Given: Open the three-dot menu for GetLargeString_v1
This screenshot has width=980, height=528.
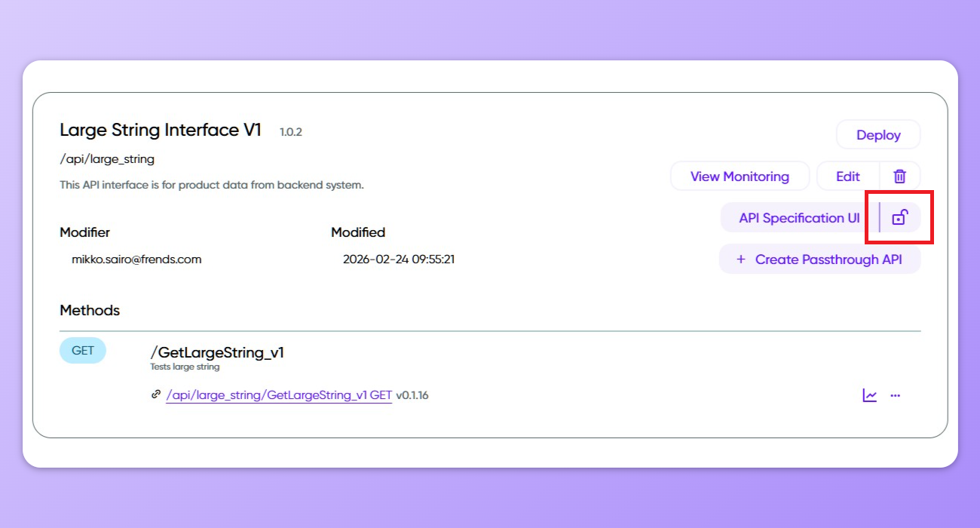Looking at the screenshot, I should pos(896,395).
